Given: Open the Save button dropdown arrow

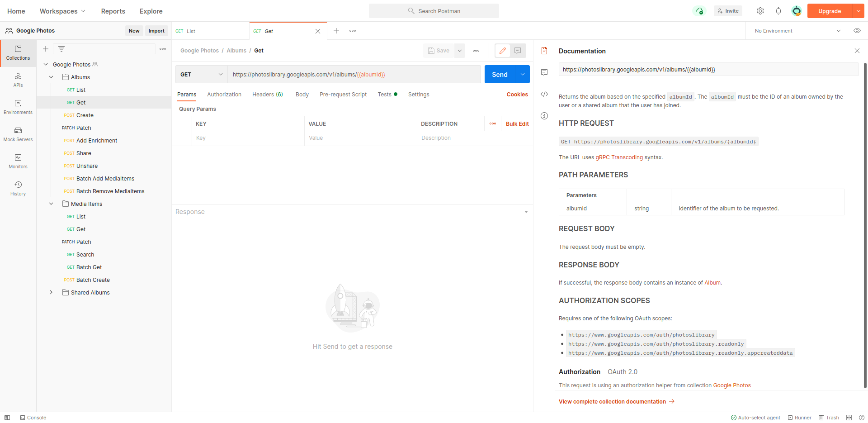Looking at the screenshot, I should pyautogui.click(x=460, y=51).
